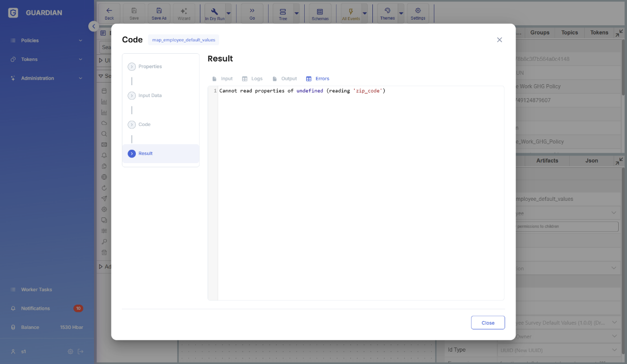The image size is (627, 364).
Task: Click the Go toolbar button
Action: click(x=252, y=13)
